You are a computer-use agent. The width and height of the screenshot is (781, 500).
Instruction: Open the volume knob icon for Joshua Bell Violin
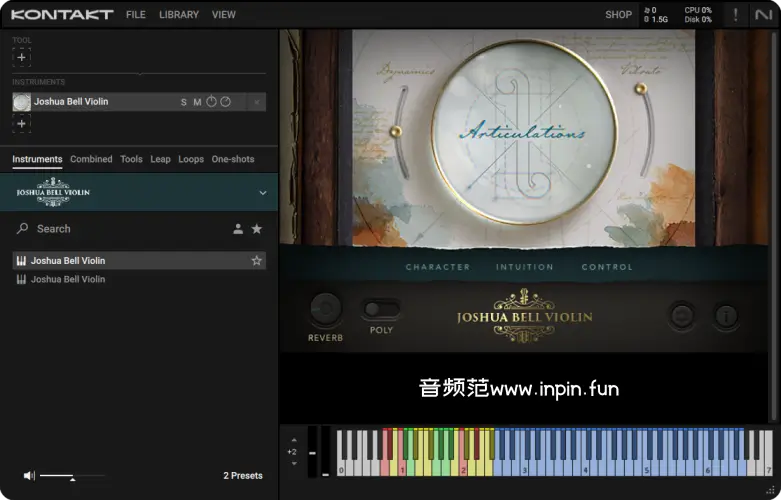pyautogui.click(x=212, y=102)
